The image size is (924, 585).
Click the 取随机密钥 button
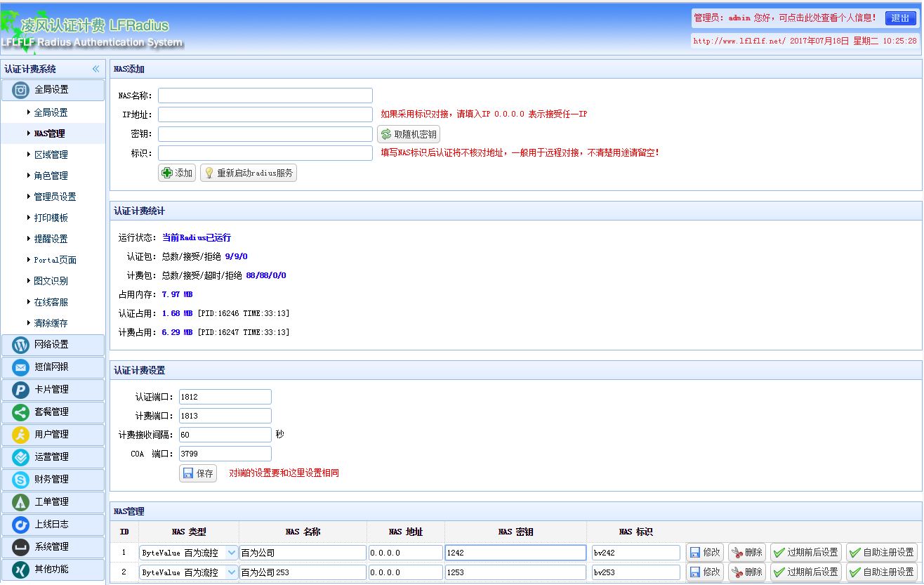pyautogui.click(x=409, y=134)
